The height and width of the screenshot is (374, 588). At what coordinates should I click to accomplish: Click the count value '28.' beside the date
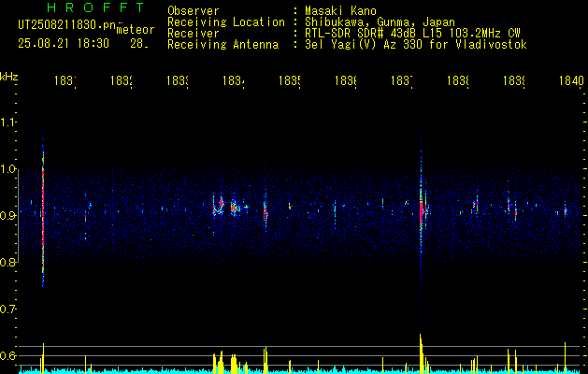(x=139, y=44)
